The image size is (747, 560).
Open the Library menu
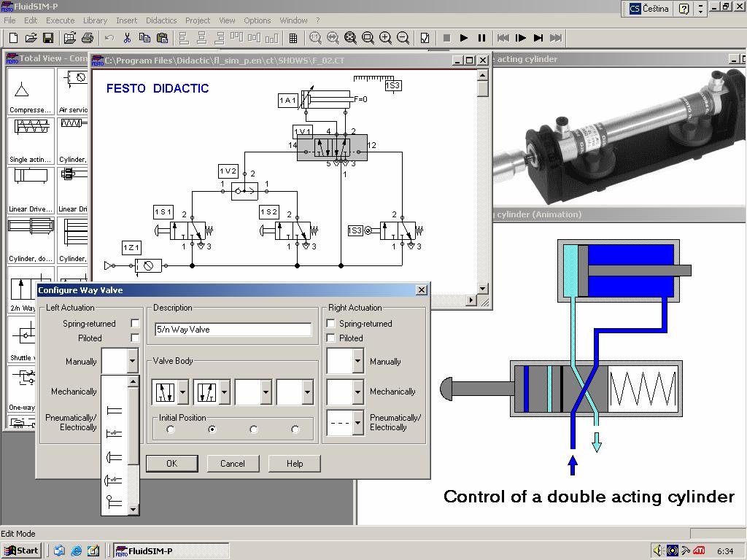click(x=95, y=20)
